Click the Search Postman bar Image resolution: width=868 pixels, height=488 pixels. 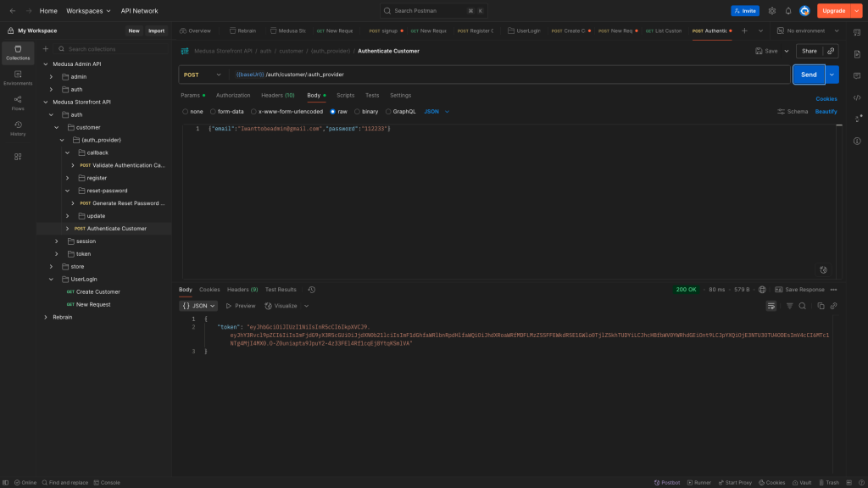(433, 10)
